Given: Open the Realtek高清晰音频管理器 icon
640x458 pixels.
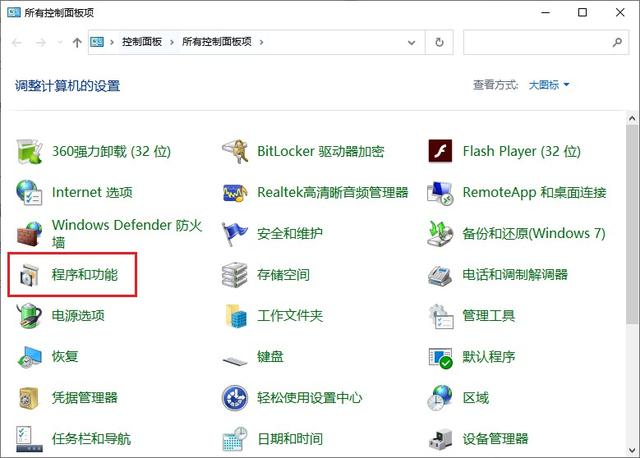Looking at the screenshot, I should [x=235, y=192].
